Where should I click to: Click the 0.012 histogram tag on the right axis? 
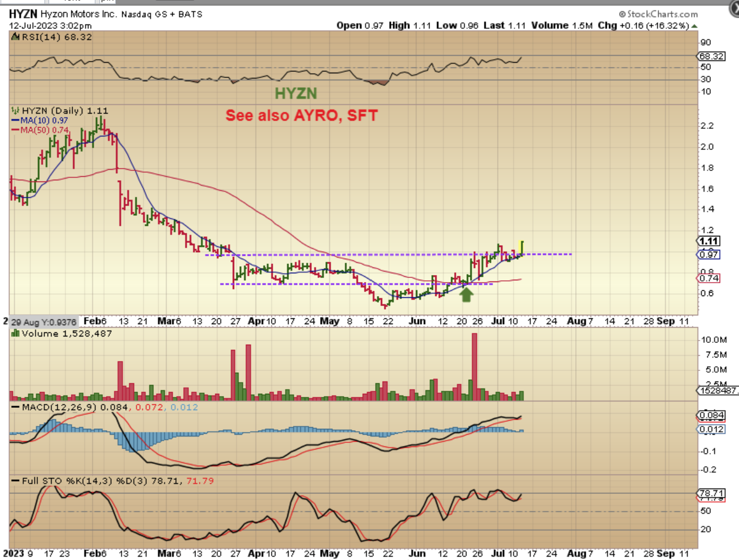(x=711, y=429)
